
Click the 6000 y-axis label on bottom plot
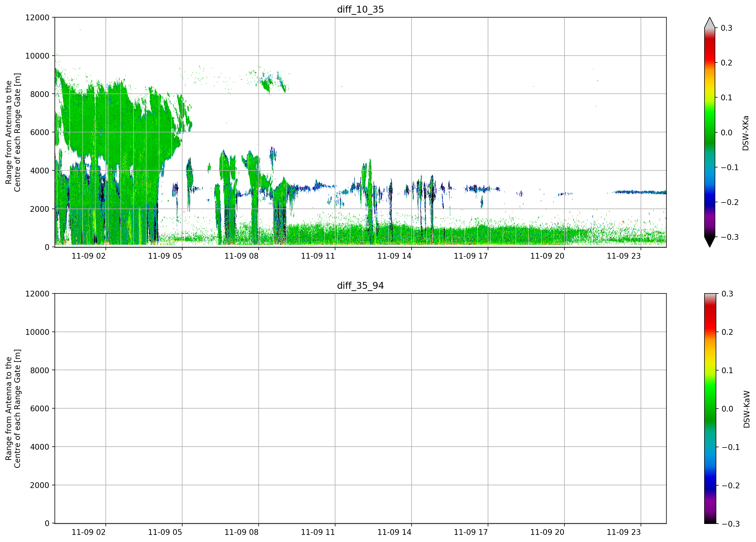coord(40,409)
